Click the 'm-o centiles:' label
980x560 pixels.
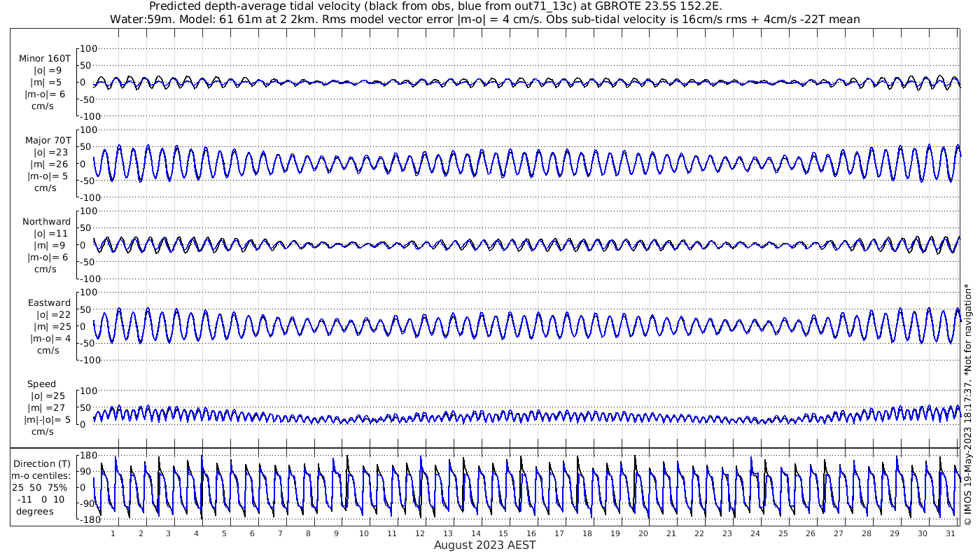pyautogui.click(x=41, y=476)
